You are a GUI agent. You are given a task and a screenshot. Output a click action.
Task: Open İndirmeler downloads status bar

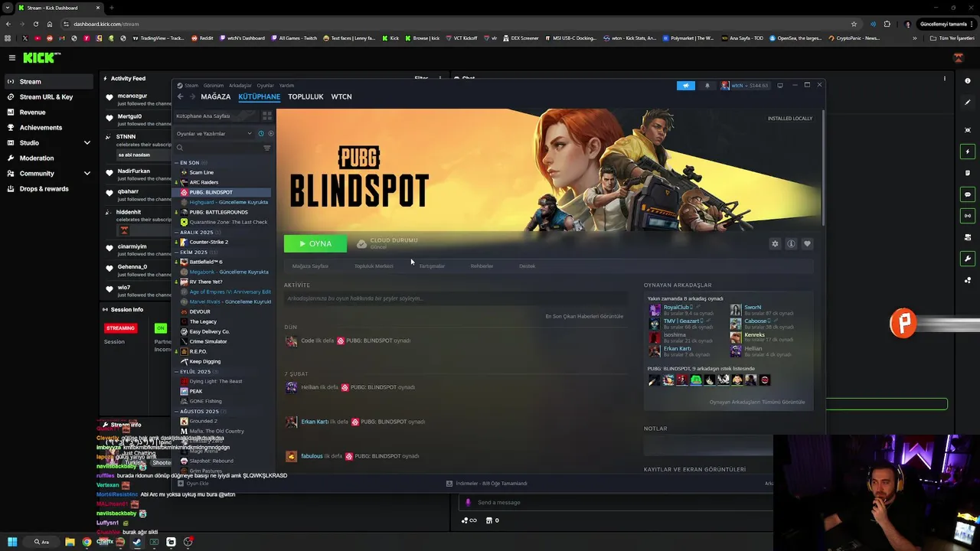coord(487,484)
